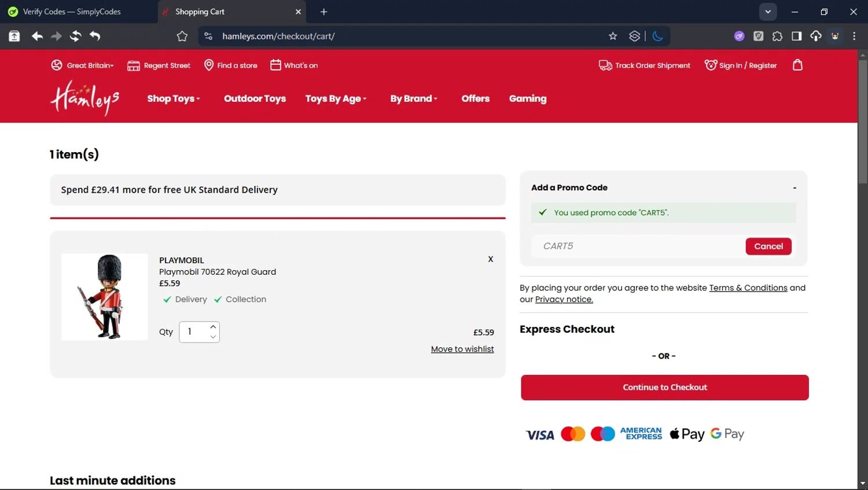
Task: Remove Playmobil Royal Guard with X
Action: (491, 259)
